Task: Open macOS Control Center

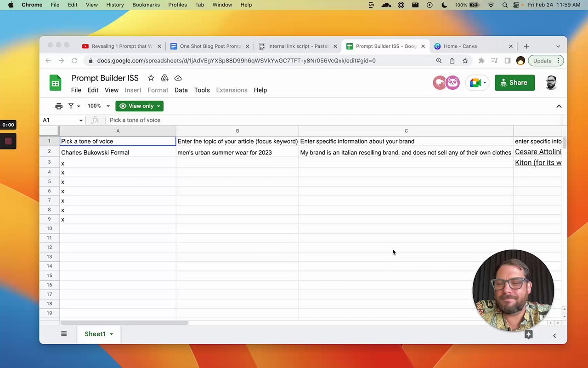Action: pos(517,5)
